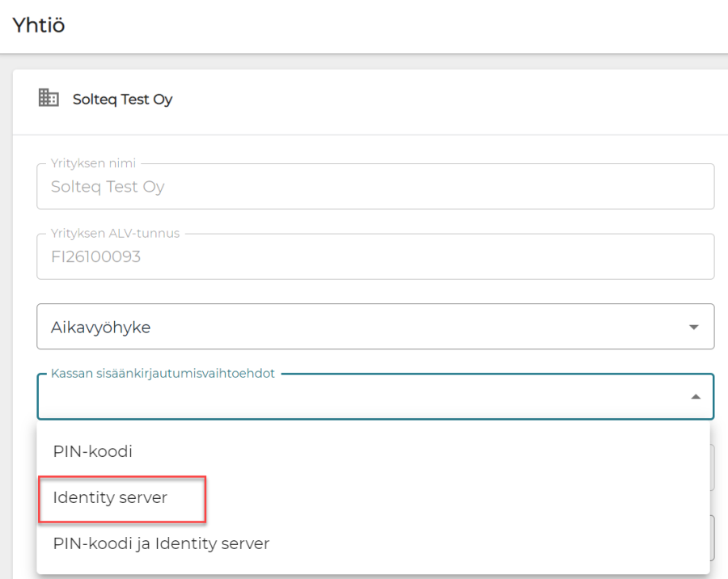
Task: Click inside the Kassan sisäänkirjautumisvaihtoehdot select box
Action: tap(356, 398)
